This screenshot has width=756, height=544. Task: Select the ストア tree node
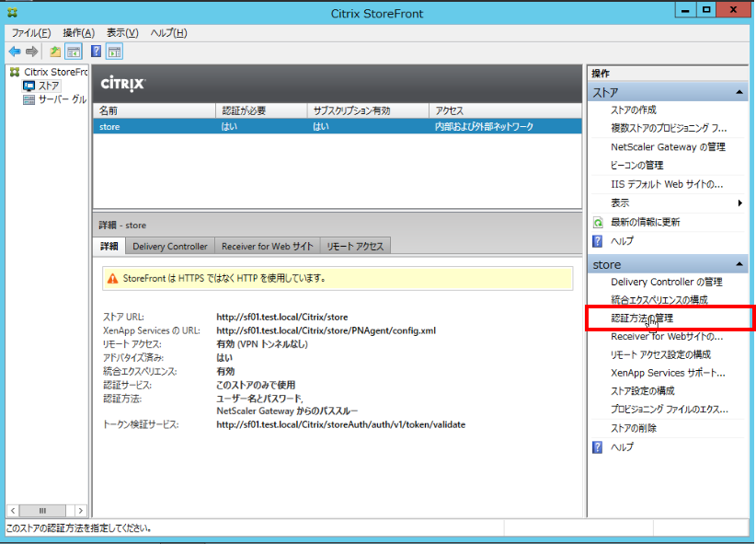coord(49,86)
